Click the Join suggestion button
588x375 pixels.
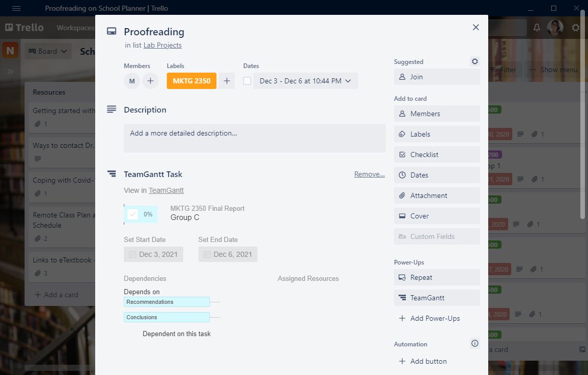pos(437,77)
